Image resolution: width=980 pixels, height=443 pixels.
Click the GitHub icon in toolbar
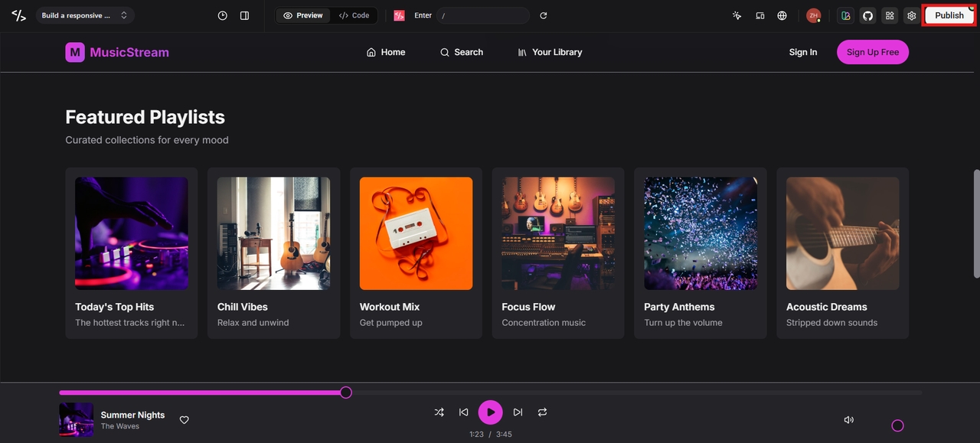(x=867, y=15)
